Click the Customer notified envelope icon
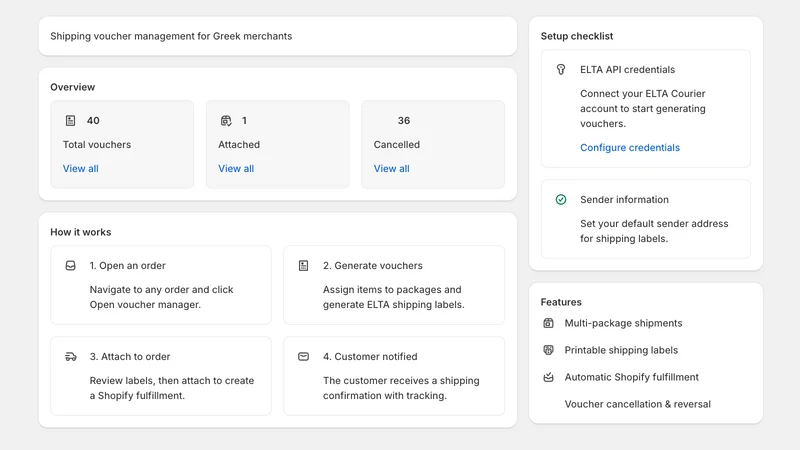Screen dimensions: 800x450 pyautogui.click(x=304, y=357)
